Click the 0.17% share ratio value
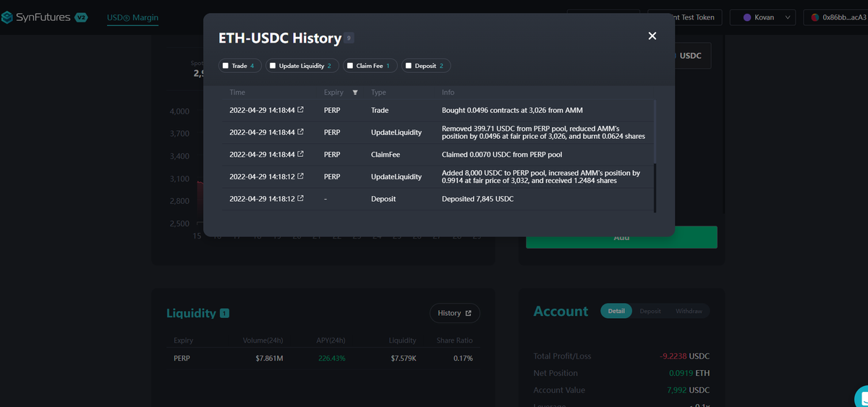 [464, 358]
